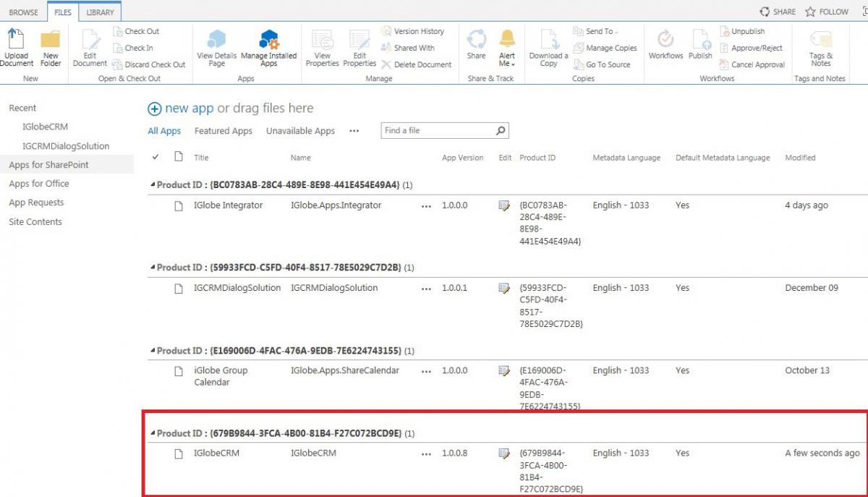Open App Requests in sidebar
This screenshot has height=497, width=868.
(36, 203)
